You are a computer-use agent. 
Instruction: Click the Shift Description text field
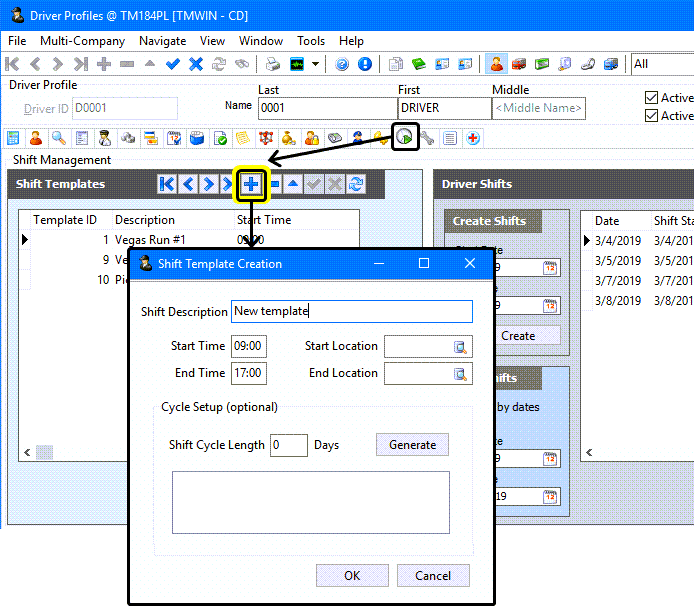pos(351,311)
